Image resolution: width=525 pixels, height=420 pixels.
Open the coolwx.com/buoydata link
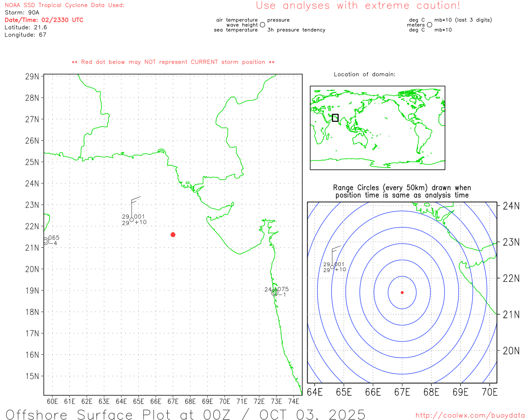470,415
